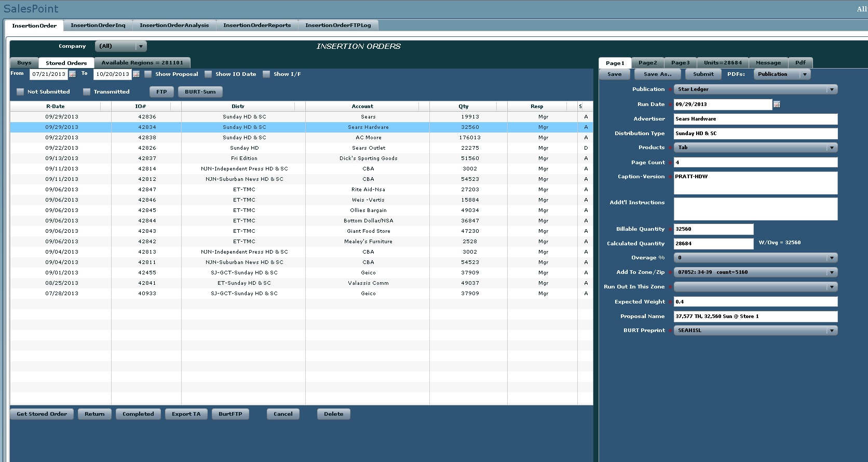The width and height of the screenshot is (868, 462).
Task: Open the From date calendar picker
Action: (72, 74)
